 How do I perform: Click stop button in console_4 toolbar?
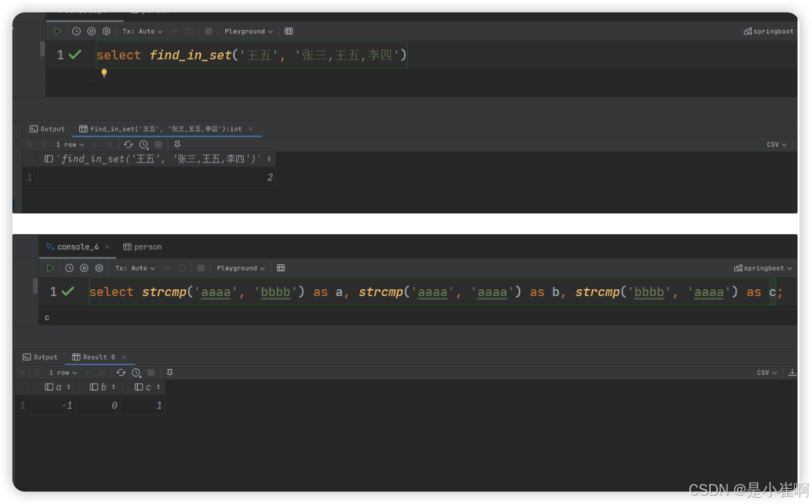tap(201, 268)
